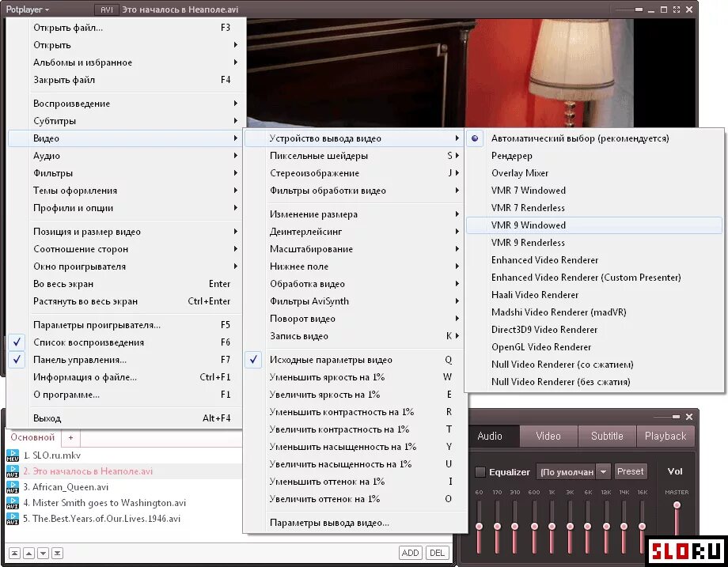The width and height of the screenshot is (728, 567).
Task: Move playlist item up one position
Action: pyautogui.click(x=28, y=553)
